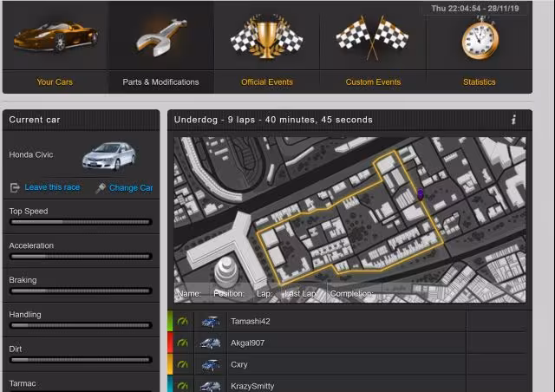Click the Top Speed stat bar
Image resolution: width=555 pixels, height=392 pixels.
[81, 222]
